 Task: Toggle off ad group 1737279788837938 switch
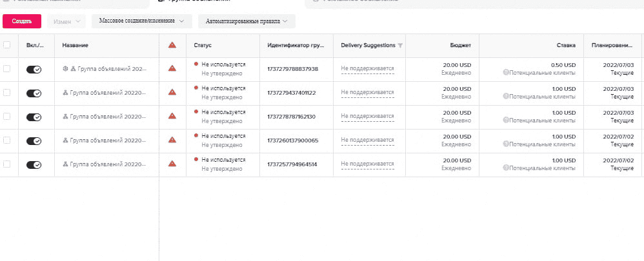34,70
